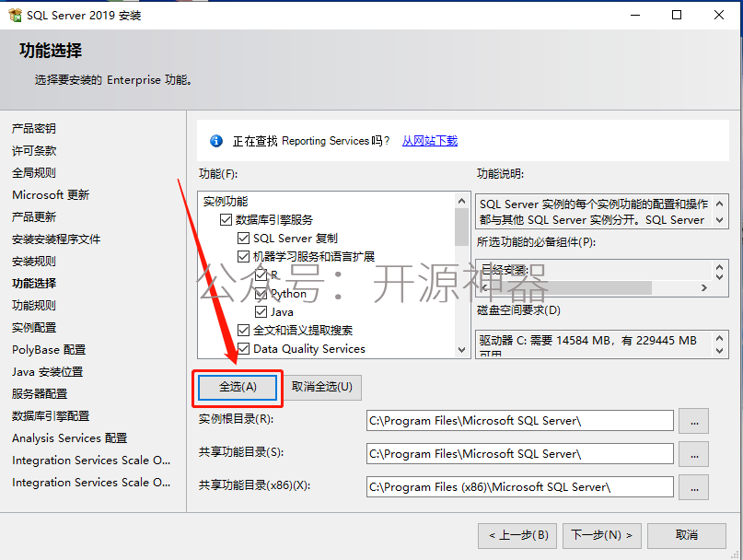Select the 许可条款 step

[x=34, y=151]
